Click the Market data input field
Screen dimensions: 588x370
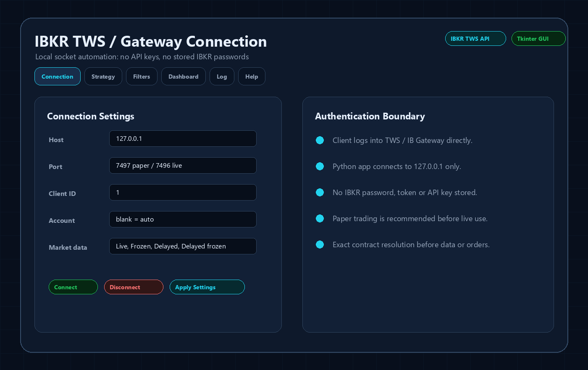(183, 246)
